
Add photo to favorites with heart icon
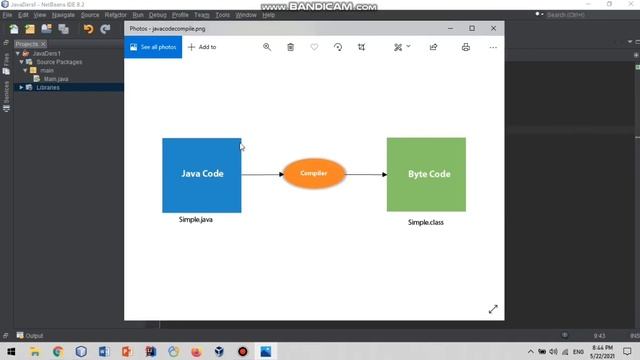[x=314, y=47]
